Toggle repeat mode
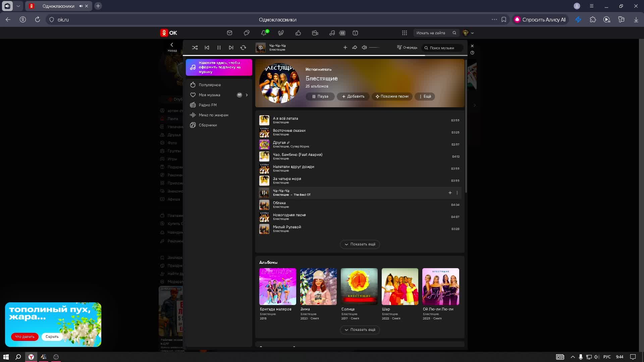 tap(243, 48)
